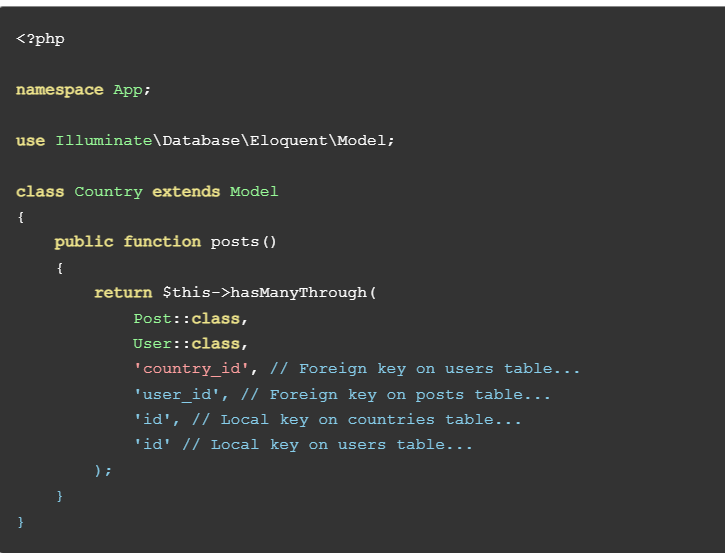Click the comment Local key on users table
Viewport: 725px width, 553px height.
[x=327, y=444]
